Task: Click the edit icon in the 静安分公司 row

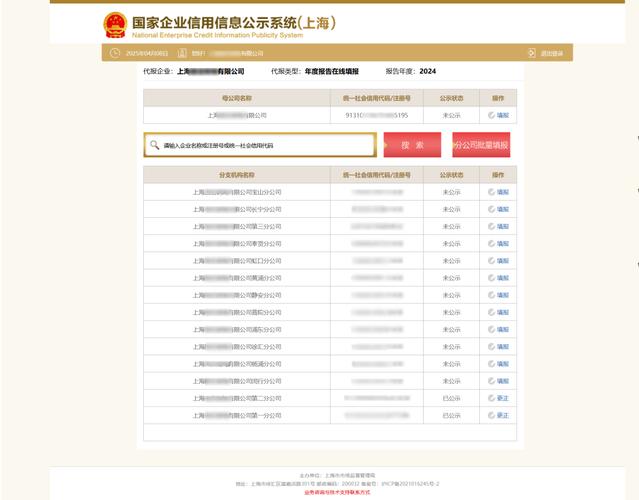Action: (491, 295)
